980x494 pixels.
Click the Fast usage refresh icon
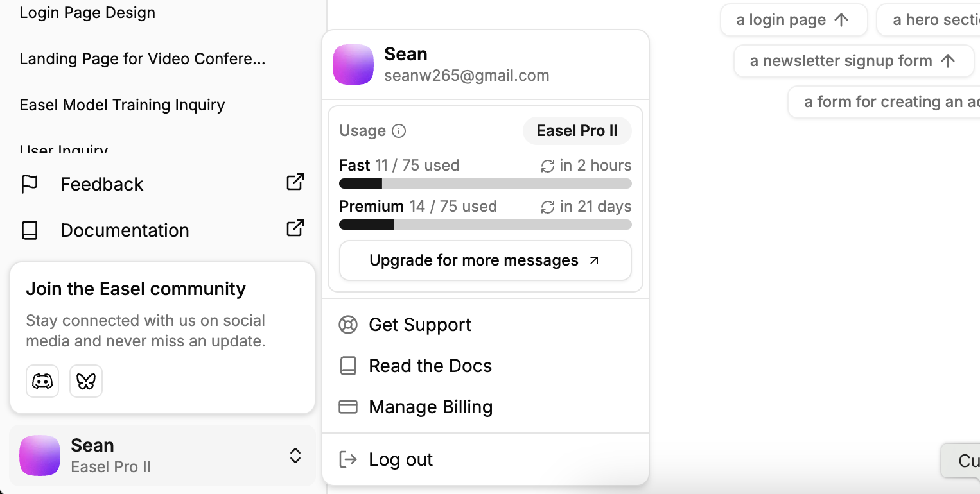click(547, 166)
